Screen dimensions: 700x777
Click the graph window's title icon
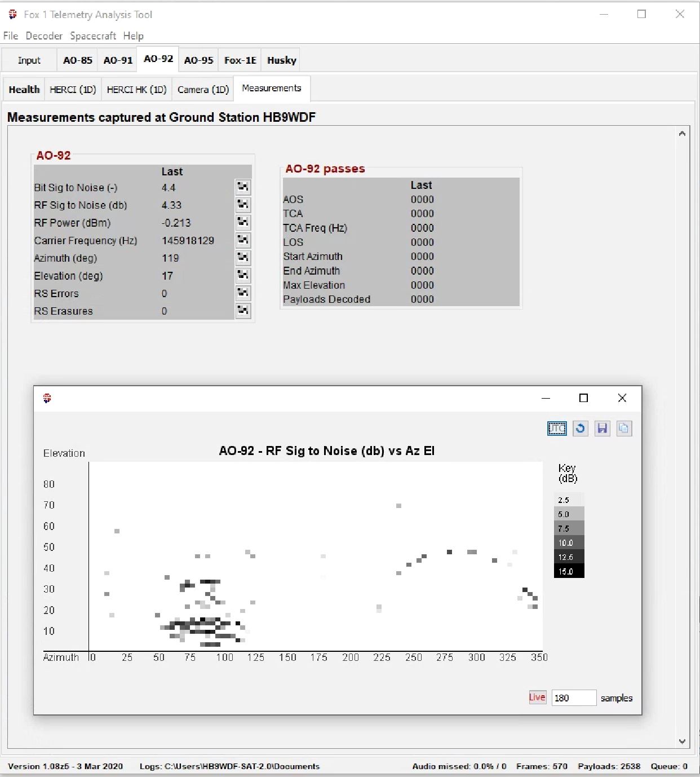tap(47, 398)
